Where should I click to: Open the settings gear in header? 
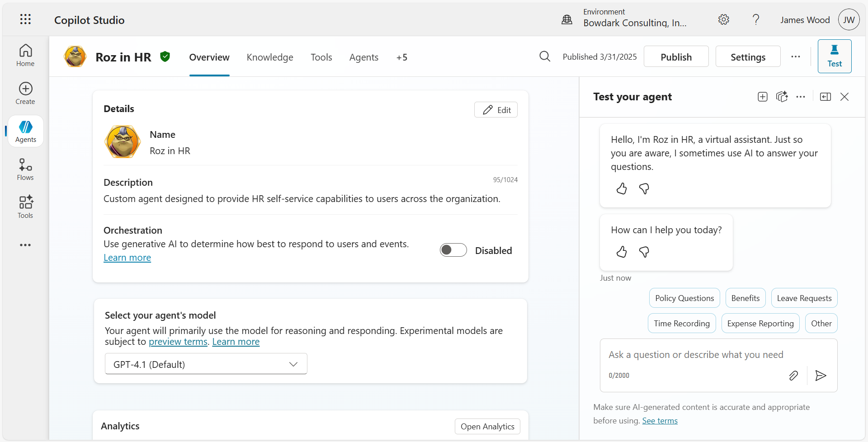coord(724,19)
